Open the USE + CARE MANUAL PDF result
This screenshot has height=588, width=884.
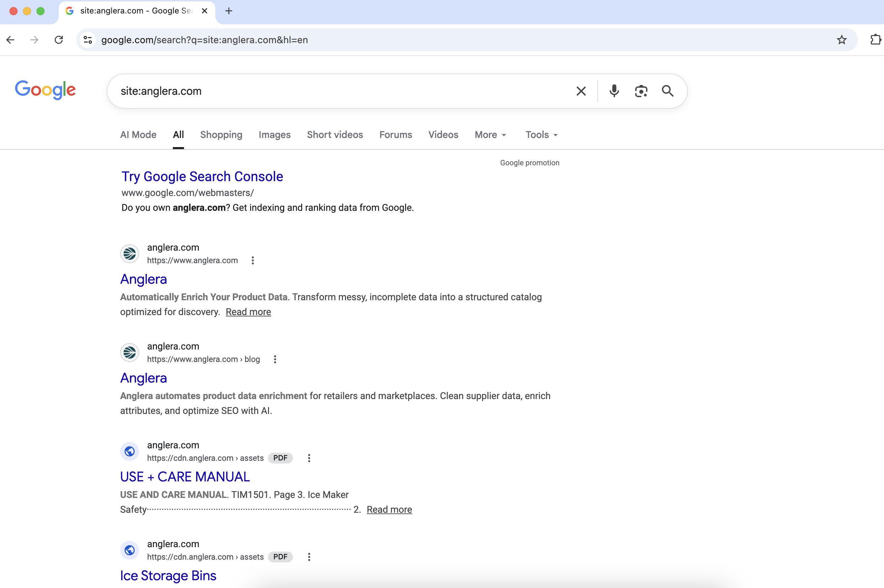coord(185,476)
